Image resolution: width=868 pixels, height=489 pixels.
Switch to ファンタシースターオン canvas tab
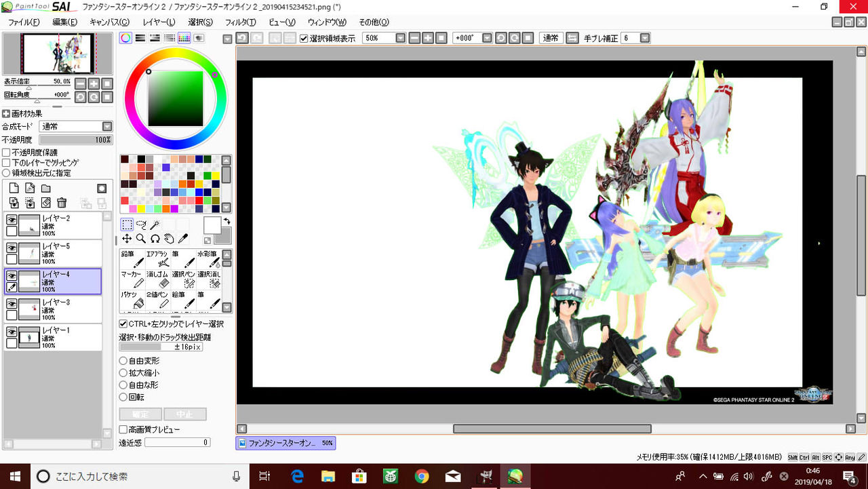(x=285, y=443)
